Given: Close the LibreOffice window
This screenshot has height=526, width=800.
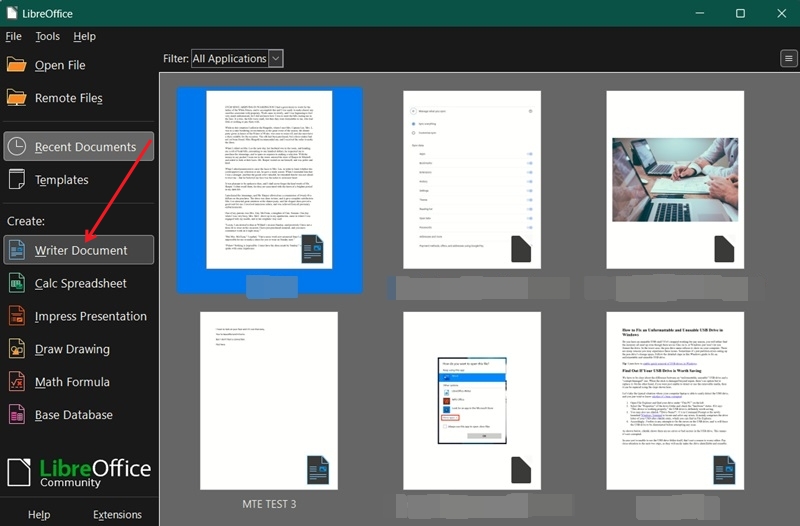Looking at the screenshot, I should coord(782,13).
